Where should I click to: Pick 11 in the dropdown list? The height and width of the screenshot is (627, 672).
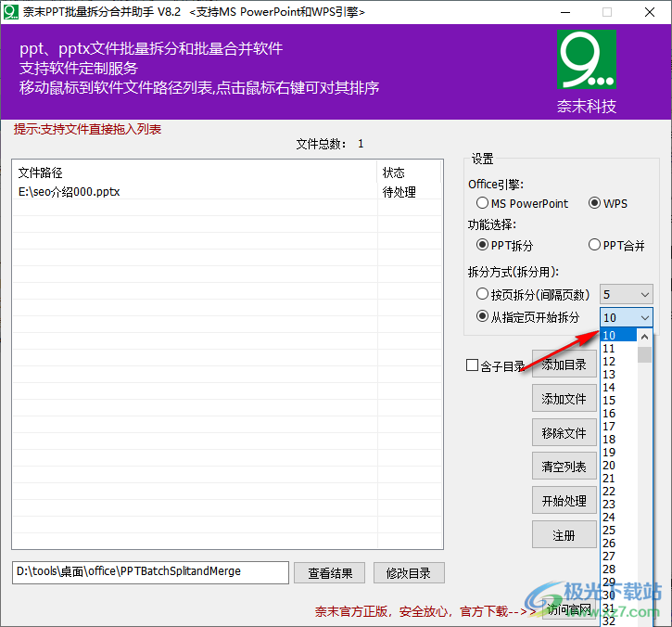pos(619,348)
